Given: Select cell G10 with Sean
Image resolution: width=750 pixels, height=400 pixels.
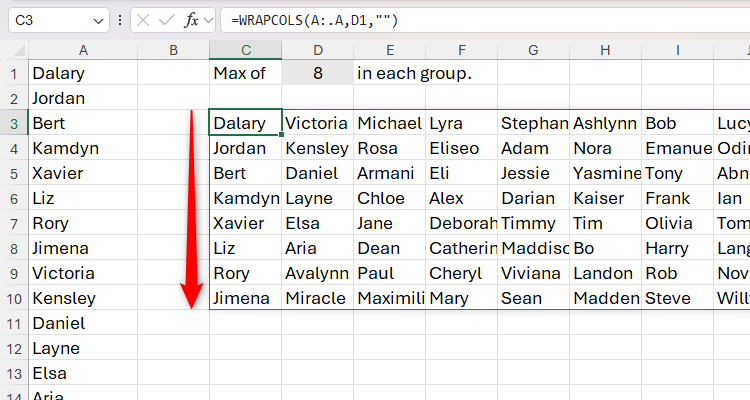Looking at the screenshot, I should point(533,298).
